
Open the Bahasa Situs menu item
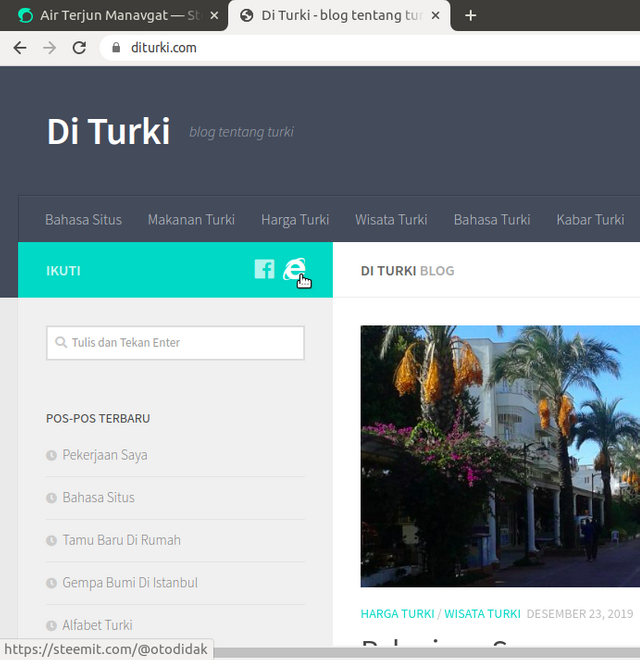coord(83,220)
